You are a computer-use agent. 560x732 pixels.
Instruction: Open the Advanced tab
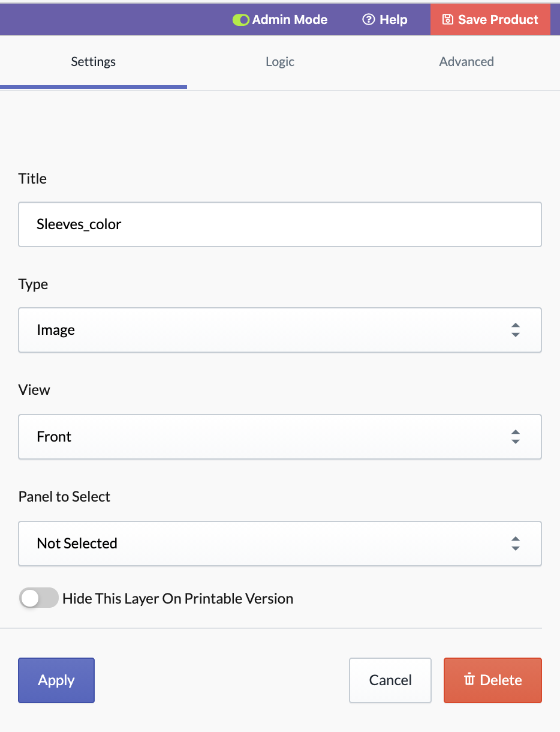(x=466, y=62)
